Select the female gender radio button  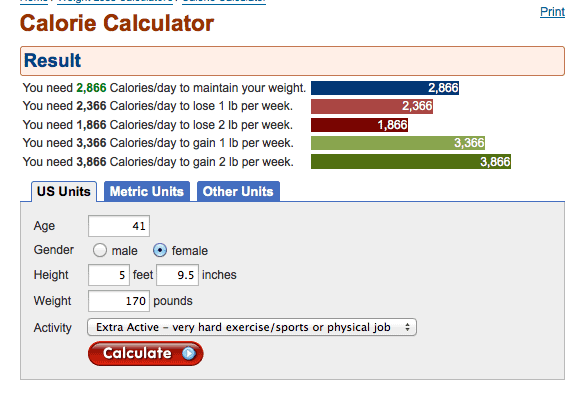point(160,250)
